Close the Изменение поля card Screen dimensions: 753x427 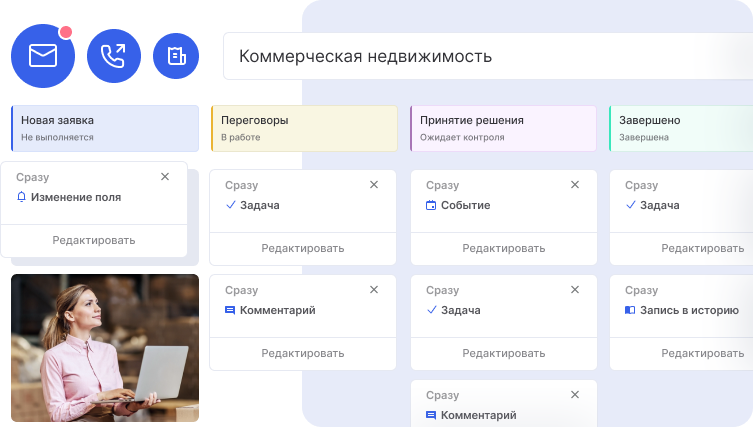point(165,177)
